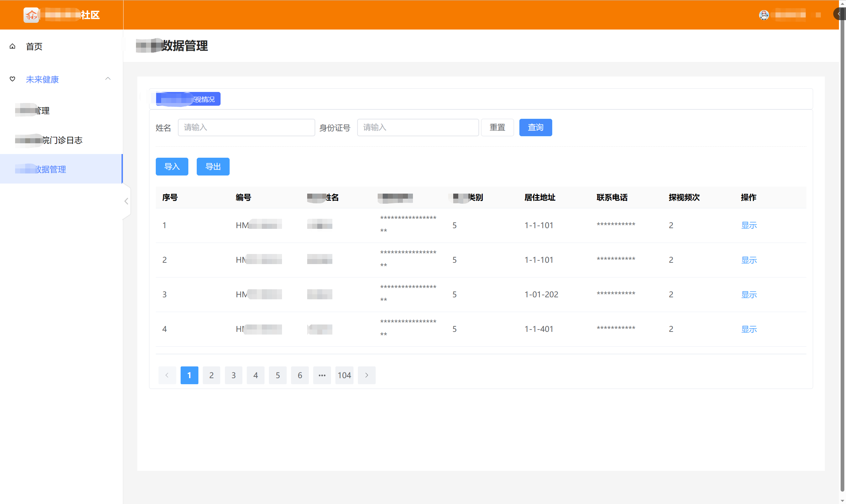Click the 编号 column header
Screen dimensions: 846x504
[243, 197]
